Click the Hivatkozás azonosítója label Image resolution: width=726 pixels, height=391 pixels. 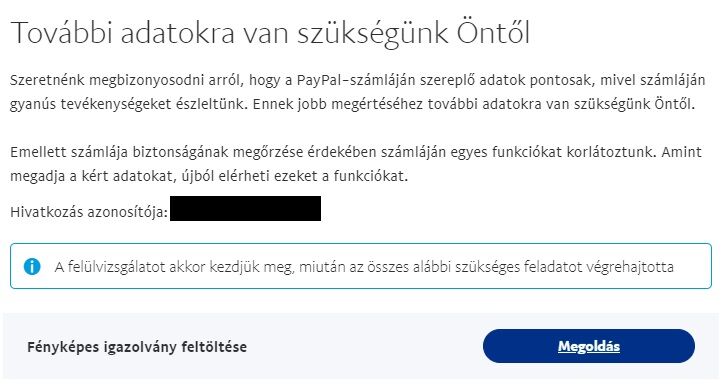[x=89, y=212]
